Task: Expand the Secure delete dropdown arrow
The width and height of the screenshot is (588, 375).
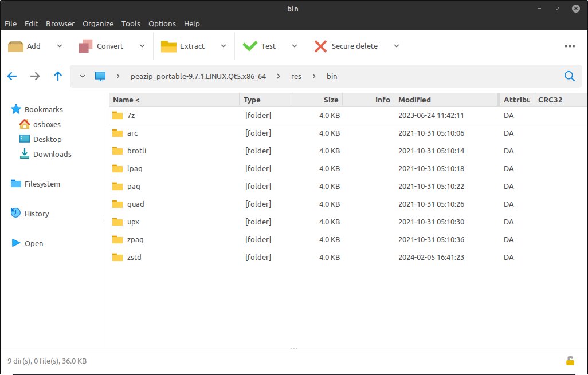Action: coord(397,46)
